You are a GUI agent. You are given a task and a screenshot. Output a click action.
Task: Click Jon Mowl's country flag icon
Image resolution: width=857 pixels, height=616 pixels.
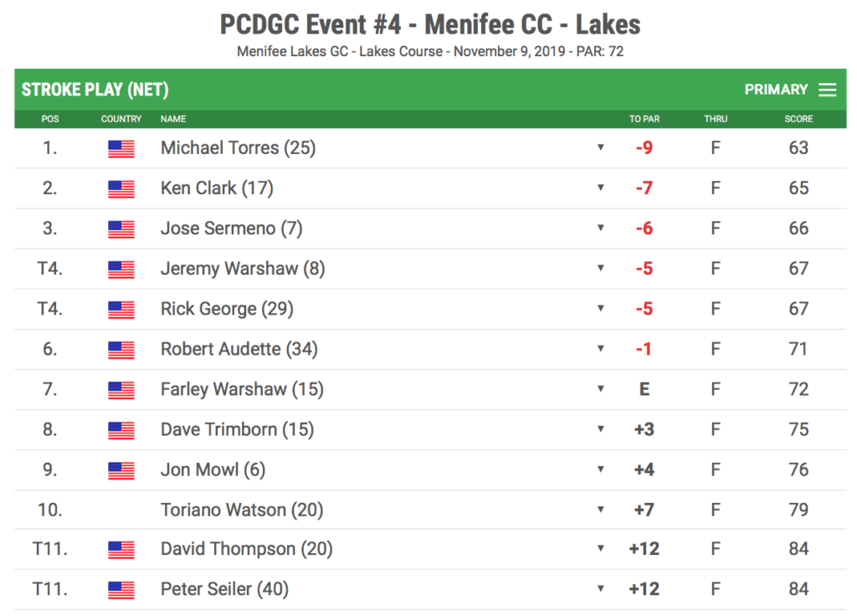pos(121,470)
